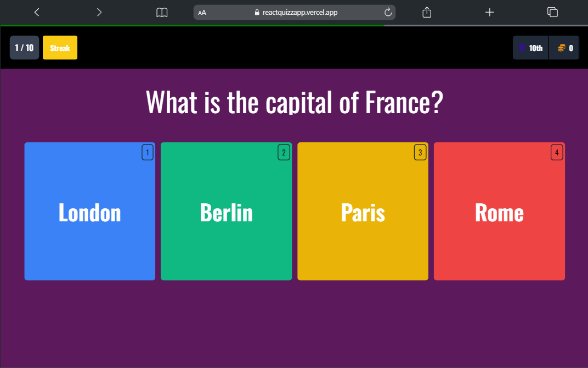Select Paris as your answer
This screenshot has height=368, width=588.
[363, 211]
